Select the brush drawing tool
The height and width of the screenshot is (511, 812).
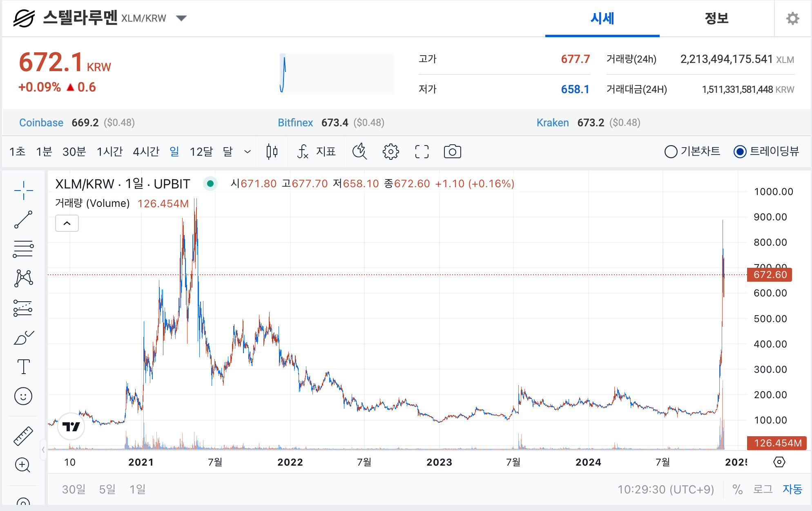pyautogui.click(x=23, y=338)
